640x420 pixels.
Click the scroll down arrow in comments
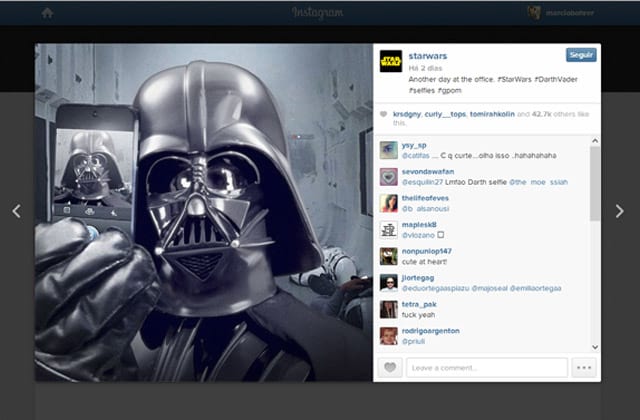coord(595,347)
